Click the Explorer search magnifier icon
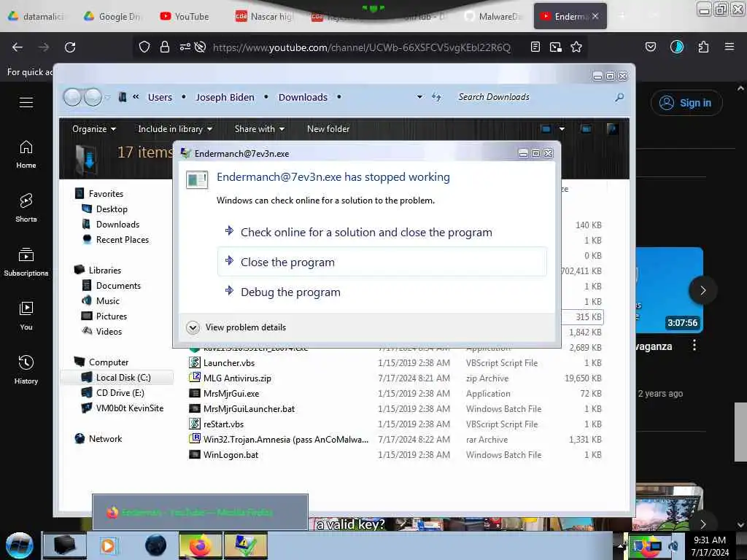The width and height of the screenshot is (747, 560). (619, 97)
